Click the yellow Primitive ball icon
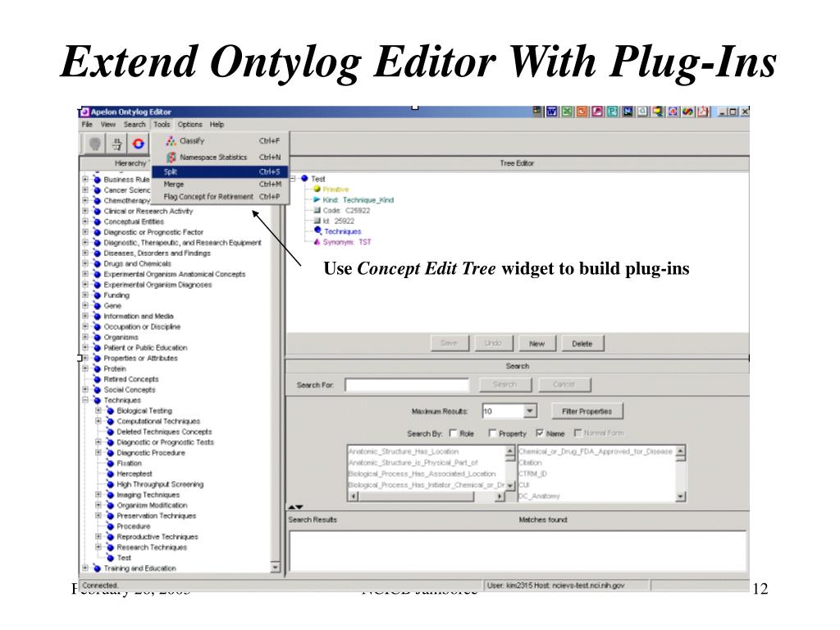This screenshot has width=840, height=630. pyautogui.click(x=317, y=189)
